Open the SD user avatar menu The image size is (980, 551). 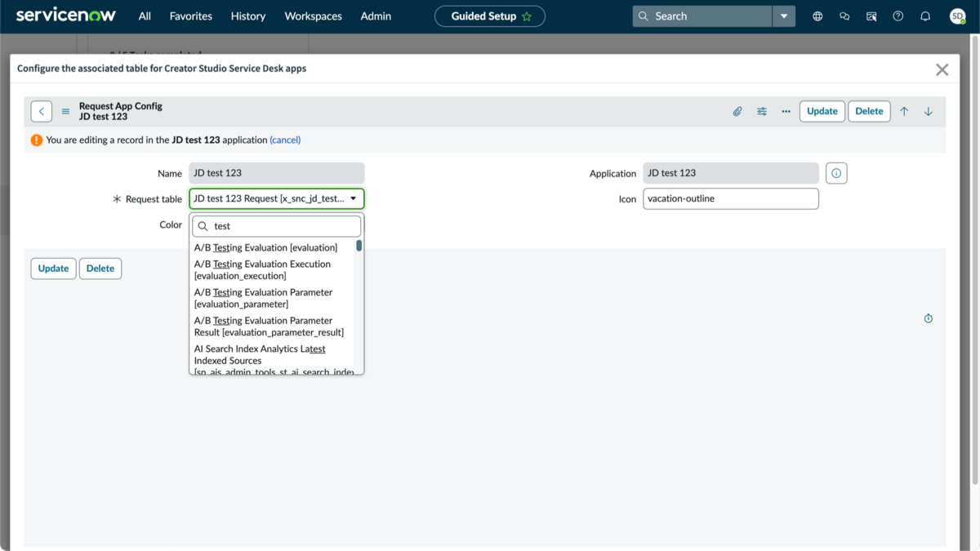[957, 16]
